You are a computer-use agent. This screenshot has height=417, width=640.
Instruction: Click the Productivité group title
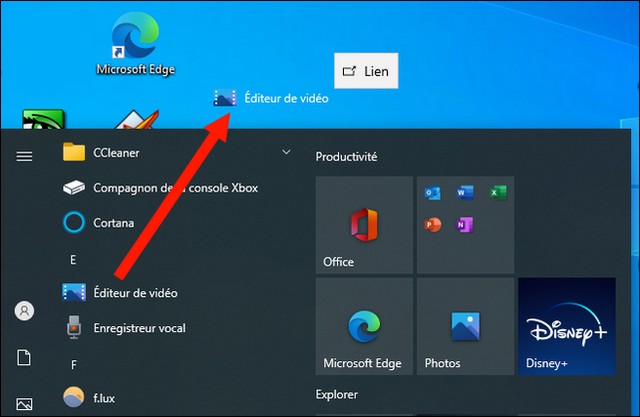click(x=346, y=157)
